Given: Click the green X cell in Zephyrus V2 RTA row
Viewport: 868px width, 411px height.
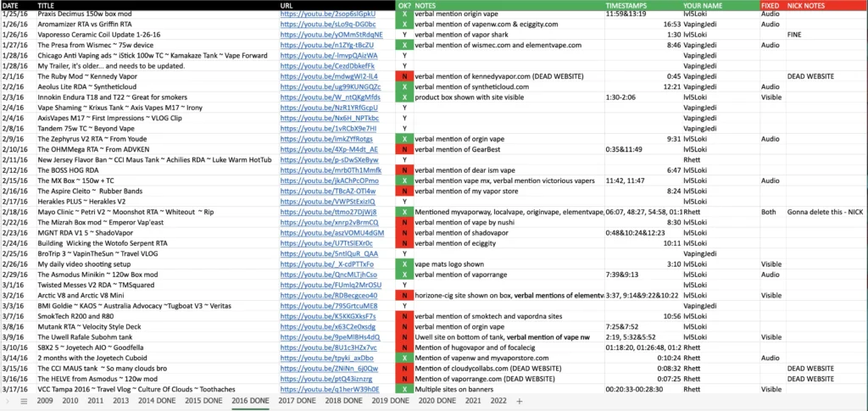Looking at the screenshot, I should coord(404,139).
